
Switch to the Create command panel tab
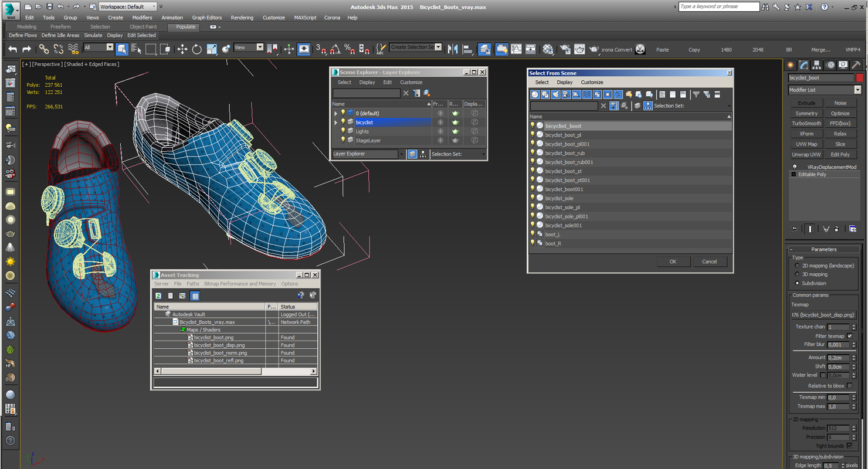[x=791, y=65]
